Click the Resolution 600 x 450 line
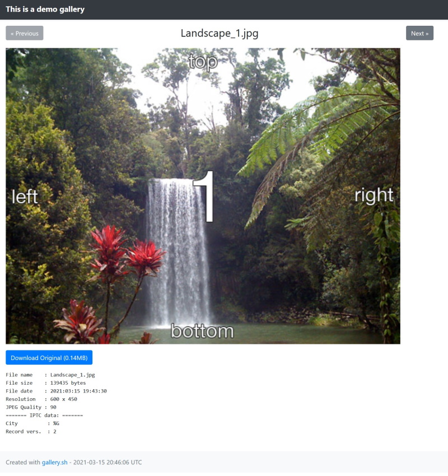Screen dimensions: 448x476 click(41, 399)
